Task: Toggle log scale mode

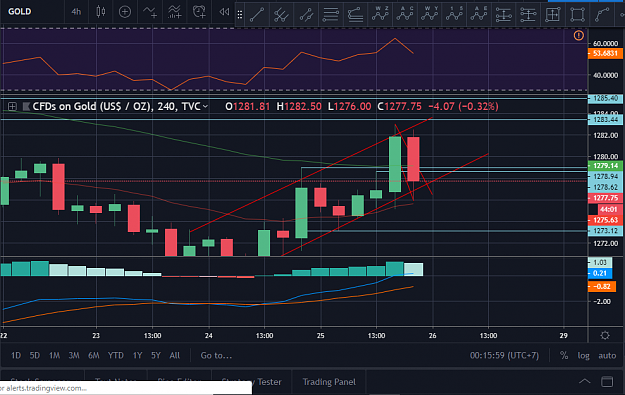Action: tap(584, 356)
